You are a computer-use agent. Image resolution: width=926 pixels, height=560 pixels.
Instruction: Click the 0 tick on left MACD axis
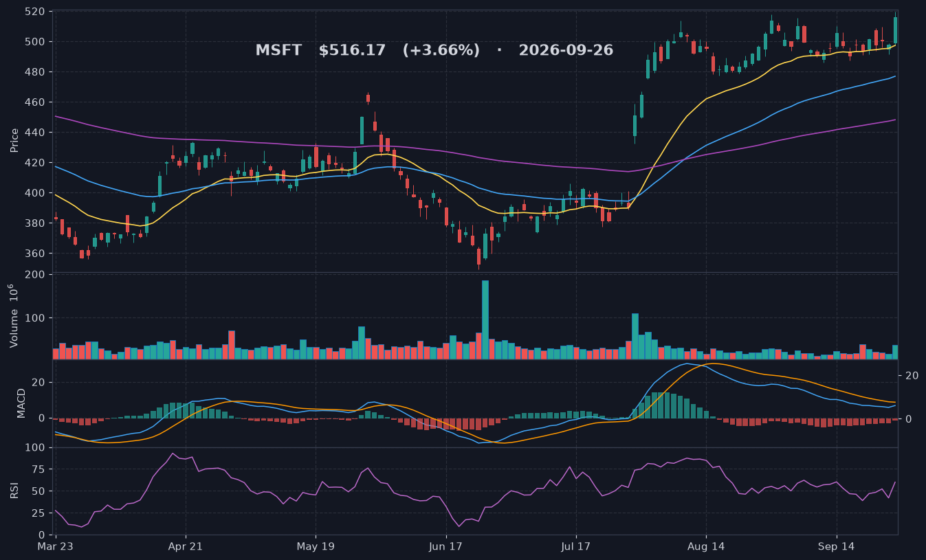click(x=42, y=418)
